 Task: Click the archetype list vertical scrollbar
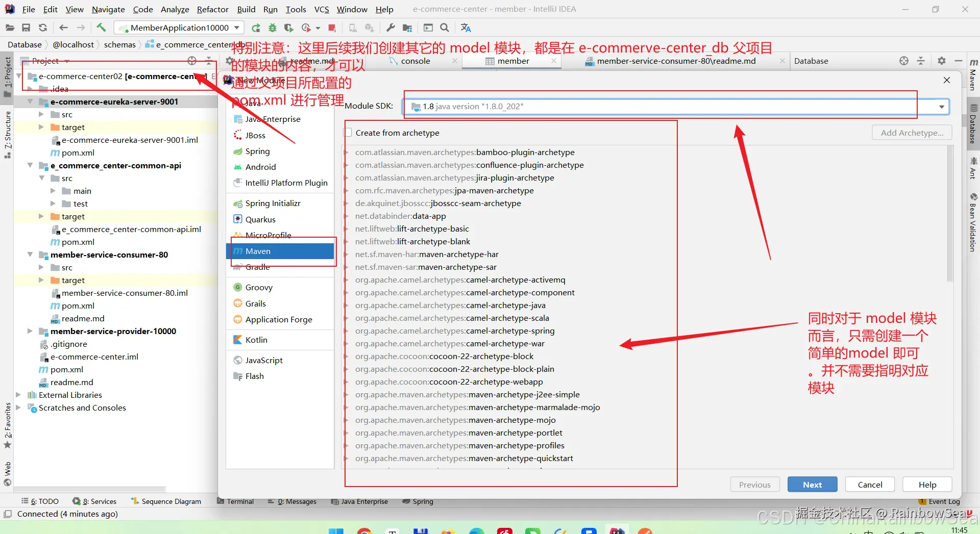[x=950, y=214]
